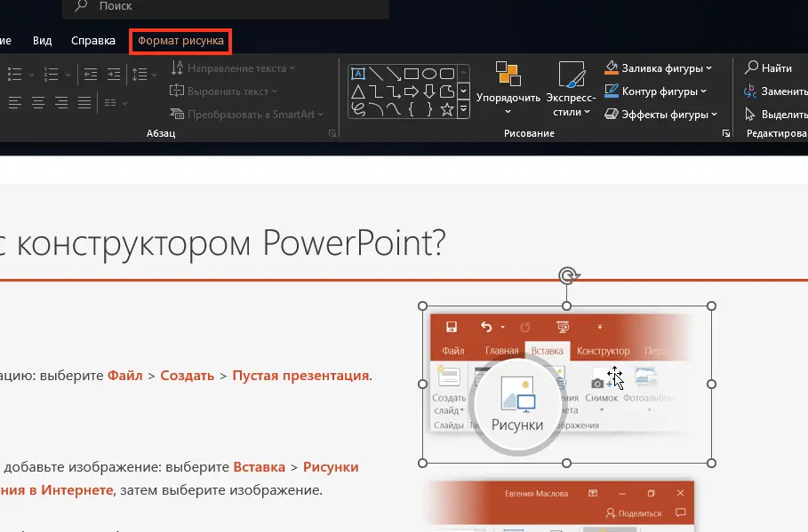Viewport: 808px width, 532px height.
Task: Toggle bulleted list formatting
Action: [x=16, y=75]
